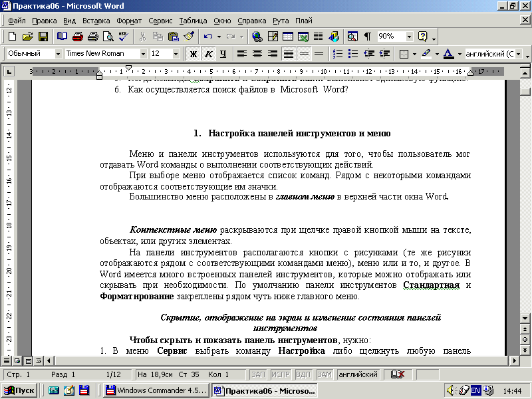Open the style dropdown showing Обычный

tap(58, 54)
